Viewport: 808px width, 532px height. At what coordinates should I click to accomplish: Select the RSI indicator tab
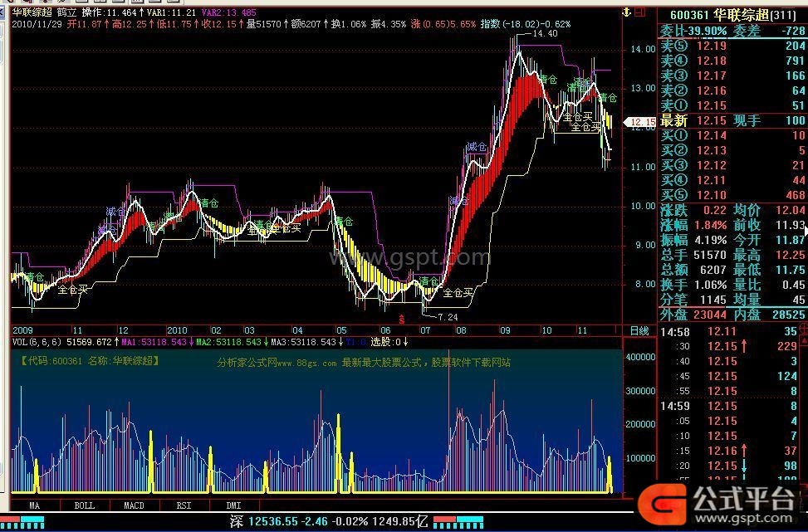tap(184, 505)
